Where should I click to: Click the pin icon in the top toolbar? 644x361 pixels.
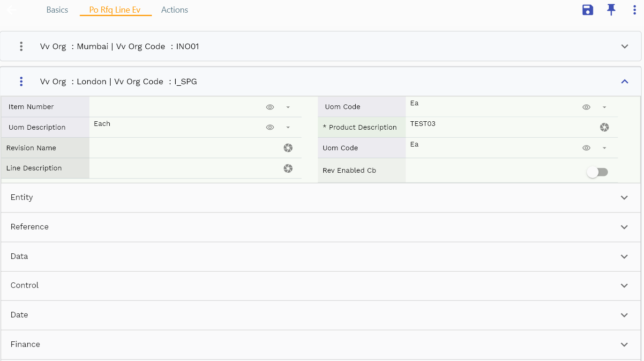[611, 9]
